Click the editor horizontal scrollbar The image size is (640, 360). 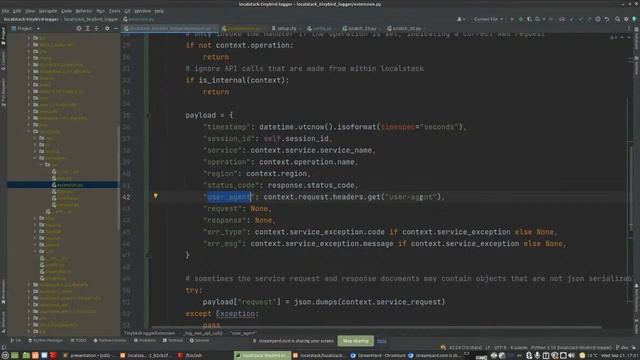376,327
